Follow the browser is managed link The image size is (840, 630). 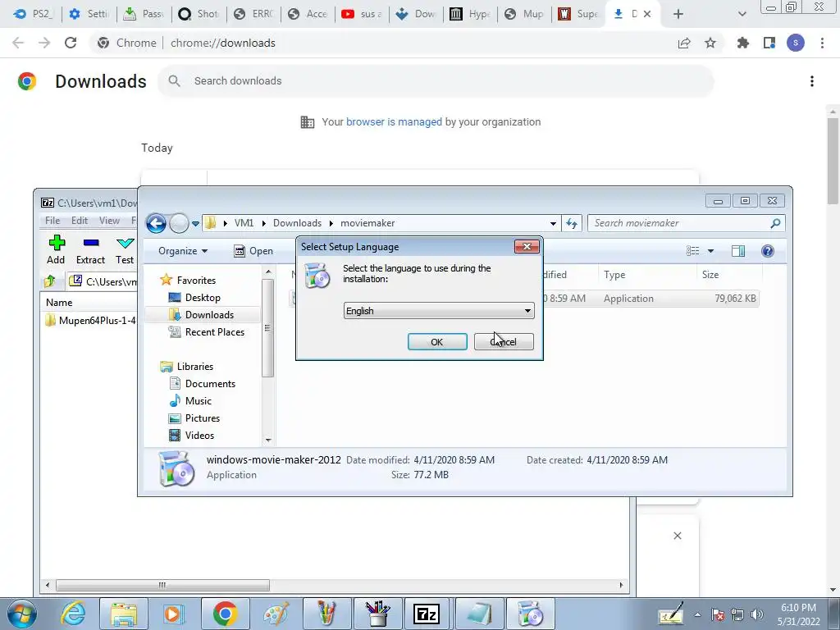395,121
